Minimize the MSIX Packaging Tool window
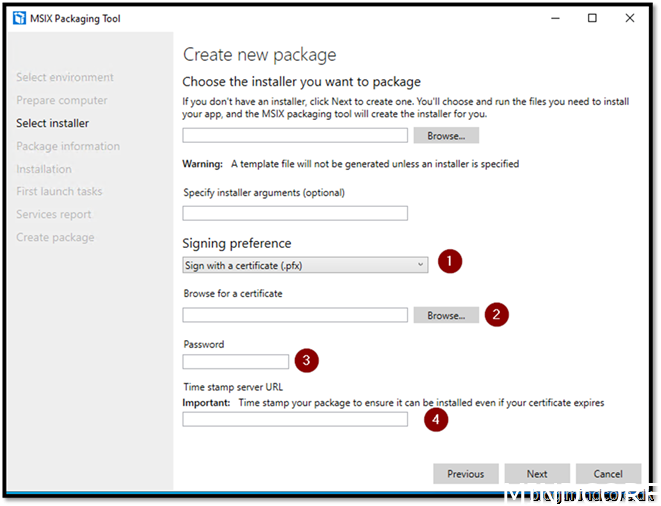Image resolution: width=661 pixels, height=506 pixels. tap(555, 18)
